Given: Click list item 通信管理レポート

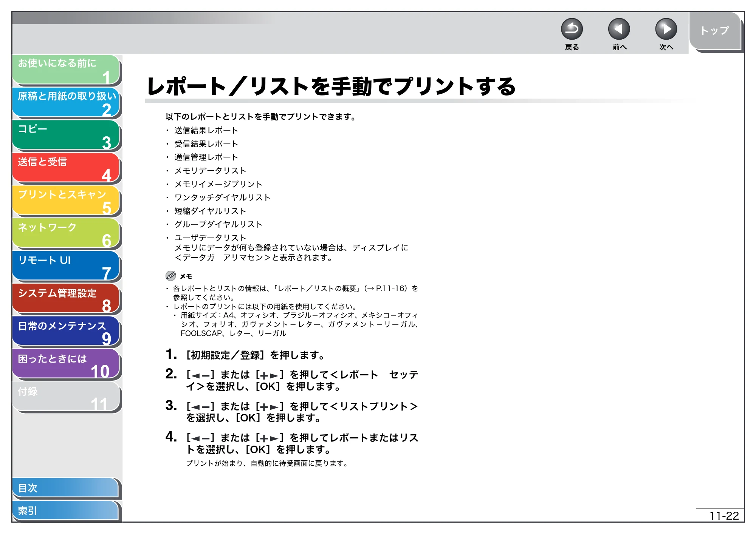Looking at the screenshot, I should pyautogui.click(x=206, y=157).
